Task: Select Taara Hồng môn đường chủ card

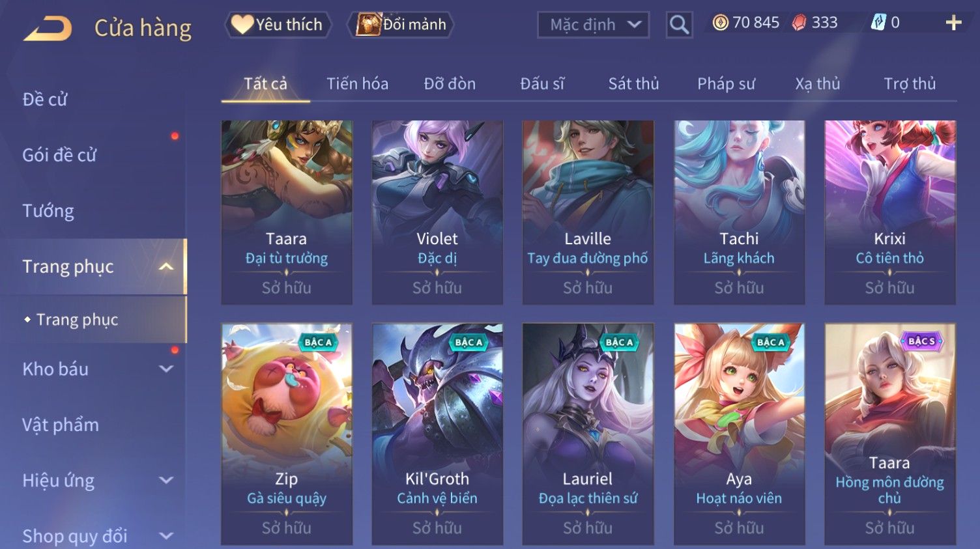Action: 890,434
